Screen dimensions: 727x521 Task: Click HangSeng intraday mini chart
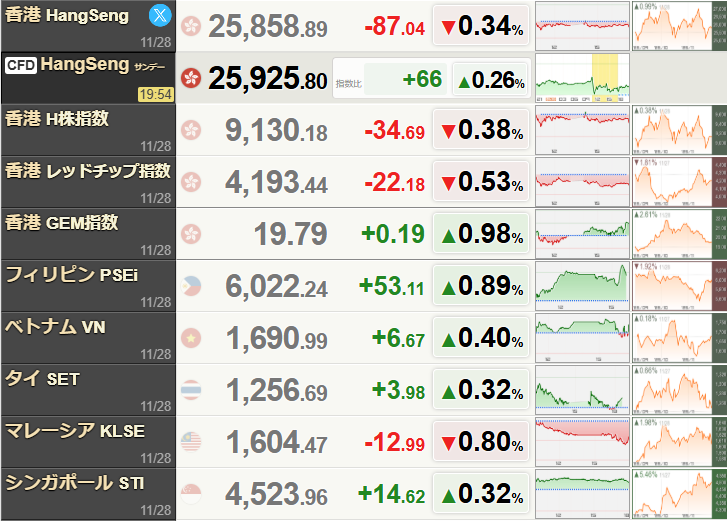pyautogui.click(x=582, y=26)
